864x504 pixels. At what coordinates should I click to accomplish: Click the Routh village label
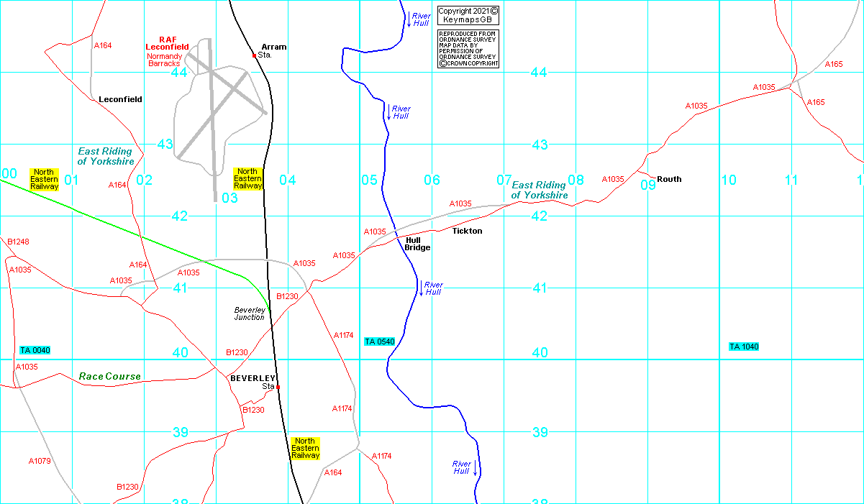click(669, 179)
